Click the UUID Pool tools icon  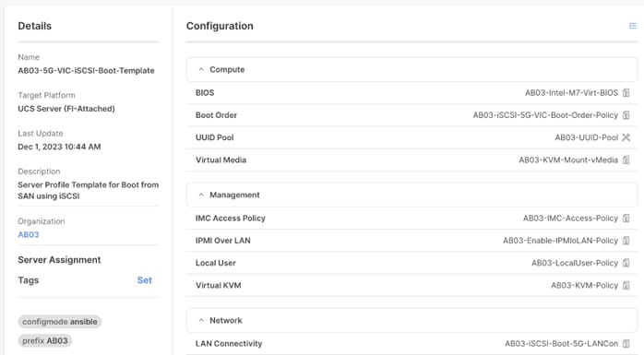pyautogui.click(x=626, y=137)
